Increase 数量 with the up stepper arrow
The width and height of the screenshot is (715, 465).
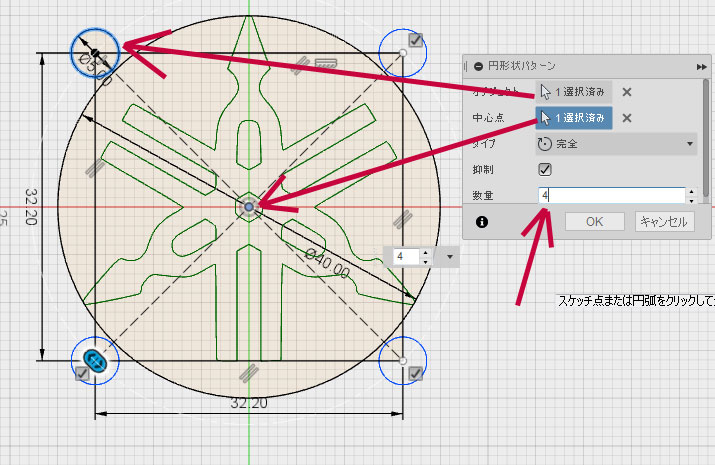[691, 191]
